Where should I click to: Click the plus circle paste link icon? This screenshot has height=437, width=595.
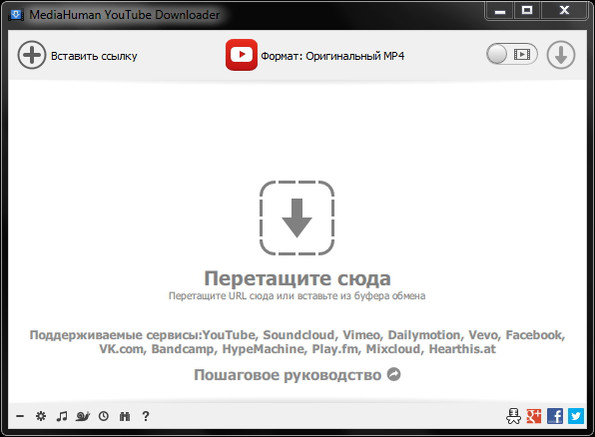click(x=32, y=55)
